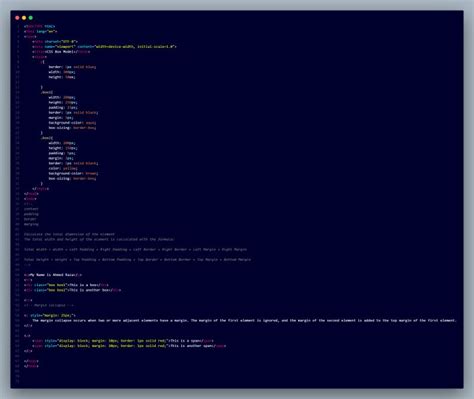The image size is (474, 399).
Task: Click the 'My Name is Ahmed Raza' line
Action: point(53,275)
